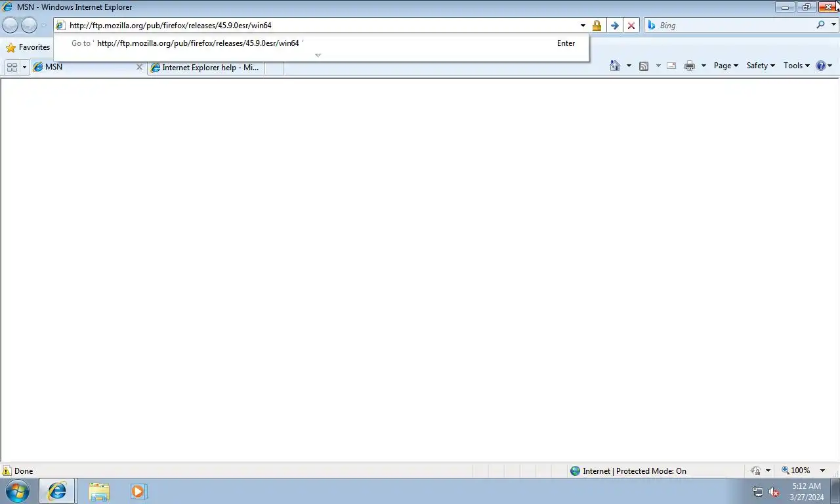Switch to the Internet Explorer help tab
The image size is (840, 504).
pos(206,68)
